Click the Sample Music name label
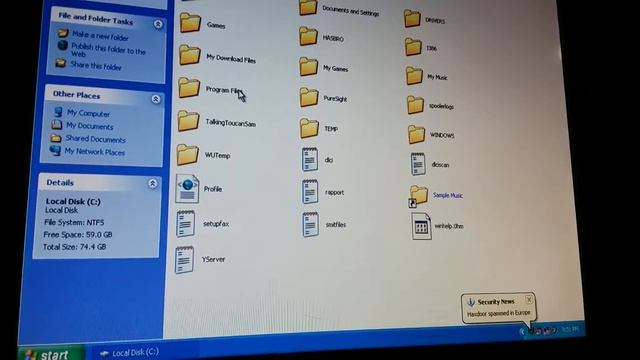Viewport: 640px width, 360px height. click(x=448, y=195)
